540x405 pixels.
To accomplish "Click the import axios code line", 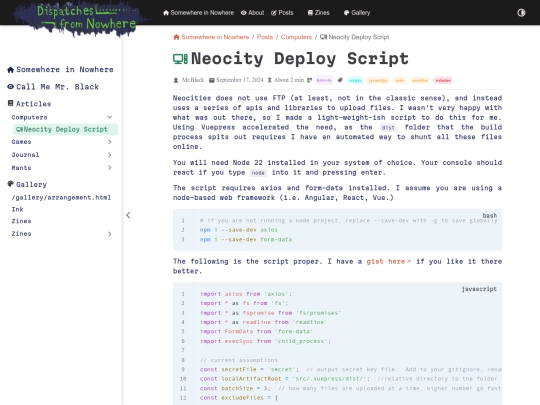I will point(246,294).
